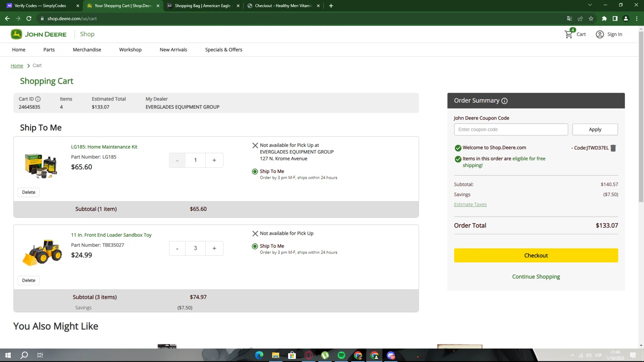This screenshot has height=362, width=644.
Task: Click the coupon code input field
Action: point(511,130)
